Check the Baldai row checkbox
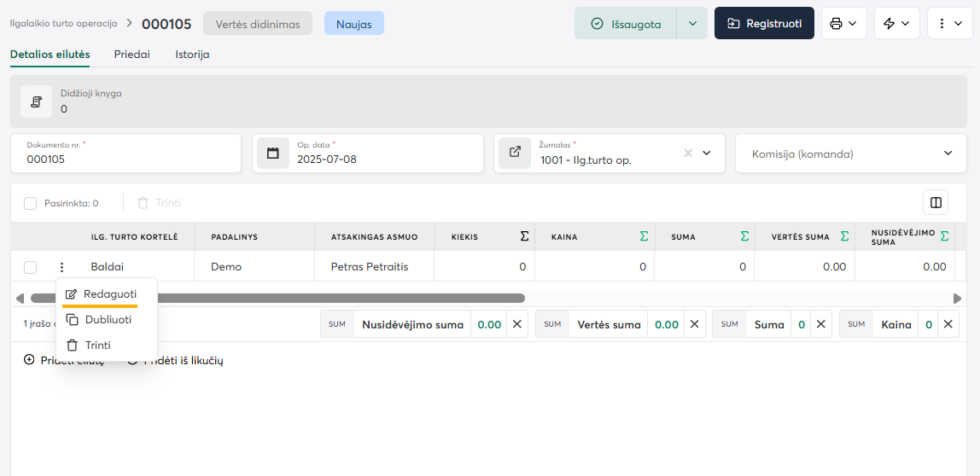The height and width of the screenshot is (476, 980). [31, 267]
